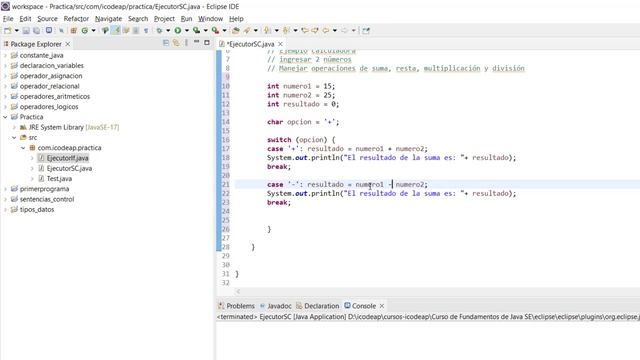Screen dimensions: 640x360
Task: Open the Refactor menu
Action: pyautogui.click(x=76, y=19)
